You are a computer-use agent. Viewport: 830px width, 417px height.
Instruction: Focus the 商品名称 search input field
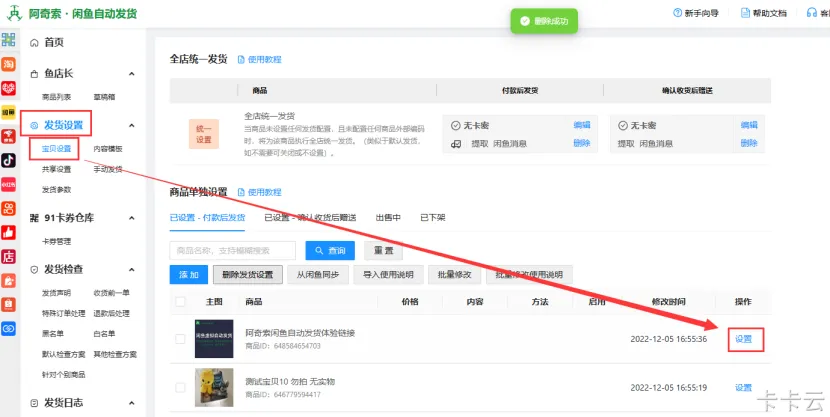(x=232, y=250)
